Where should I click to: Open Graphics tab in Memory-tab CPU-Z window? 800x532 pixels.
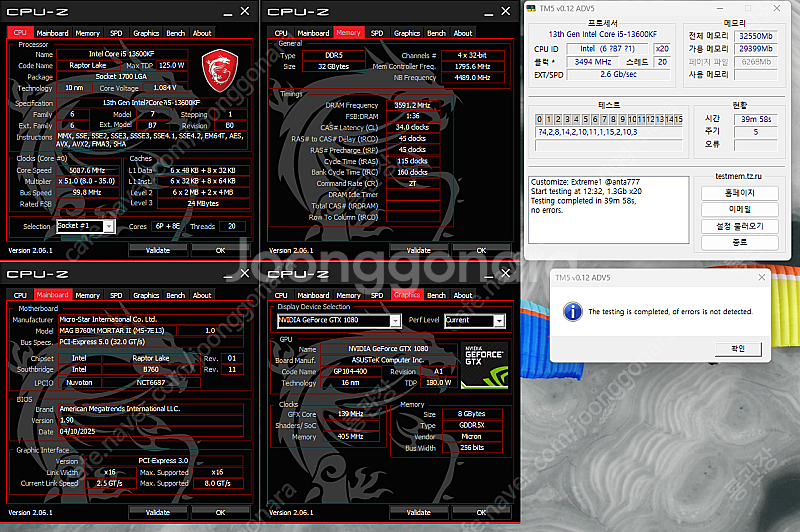(407, 33)
